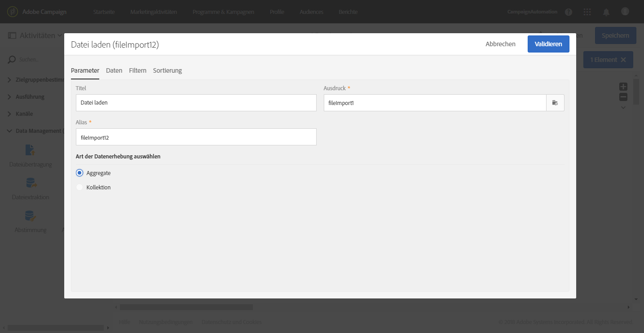The width and height of the screenshot is (644, 333).
Task: Open the Berichte menu
Action: [348, 12]
